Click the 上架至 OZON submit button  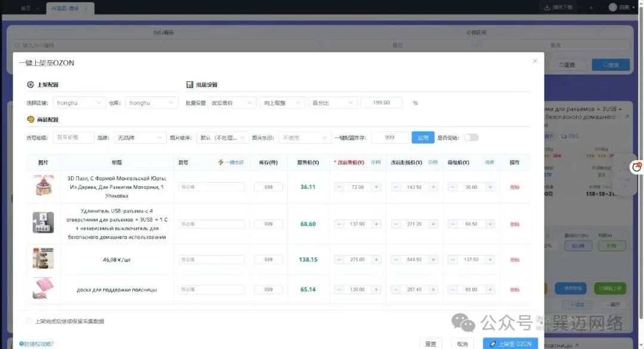coord(510,344)
